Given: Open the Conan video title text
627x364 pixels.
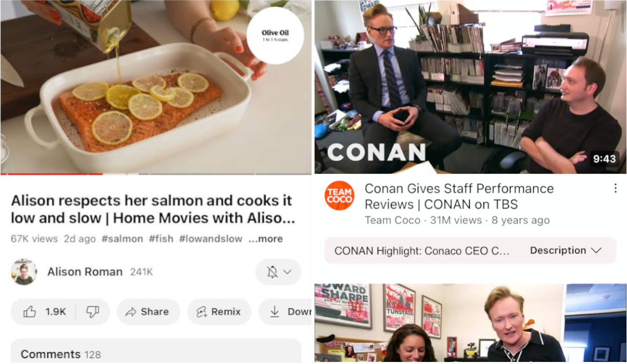Looking at the screenshot, I should tap(459, 196).
